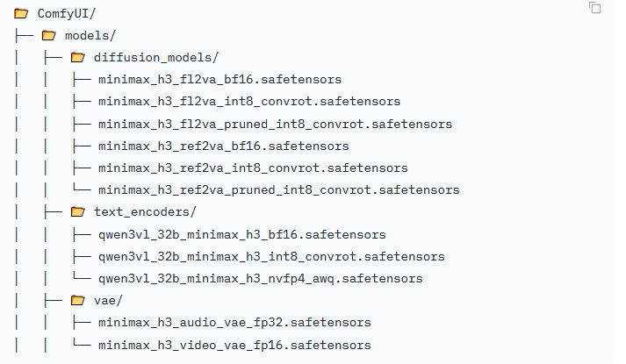The width and height of the screenshot is (626, 364).
Task: Click the ComfyUI folder icon
Action: coord(21,14)
